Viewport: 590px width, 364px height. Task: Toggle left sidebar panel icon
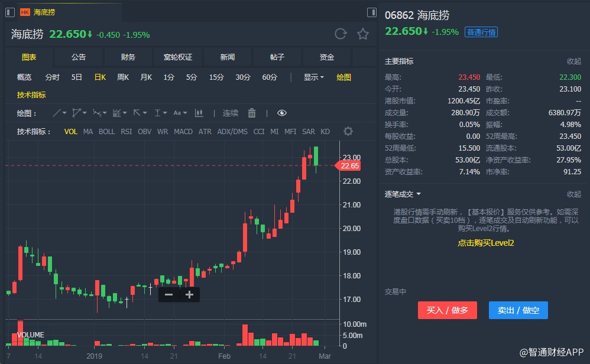[x=10, y=12]
